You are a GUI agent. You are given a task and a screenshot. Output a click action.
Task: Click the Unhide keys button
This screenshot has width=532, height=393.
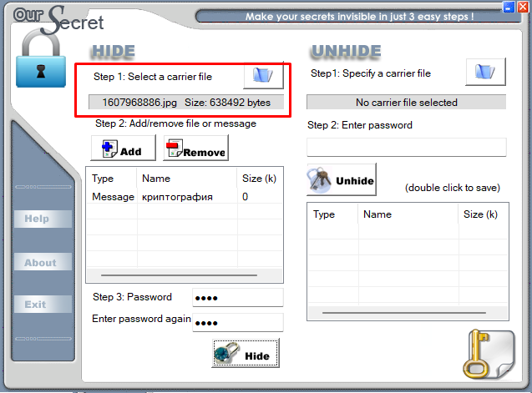[x=342, y=179]
